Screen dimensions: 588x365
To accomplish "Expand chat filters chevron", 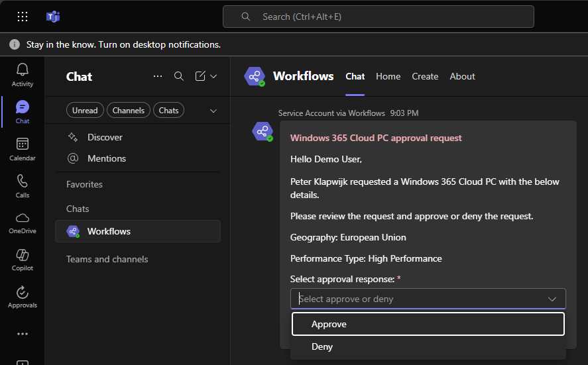I will pyautogui.click(x=213, y=111).
